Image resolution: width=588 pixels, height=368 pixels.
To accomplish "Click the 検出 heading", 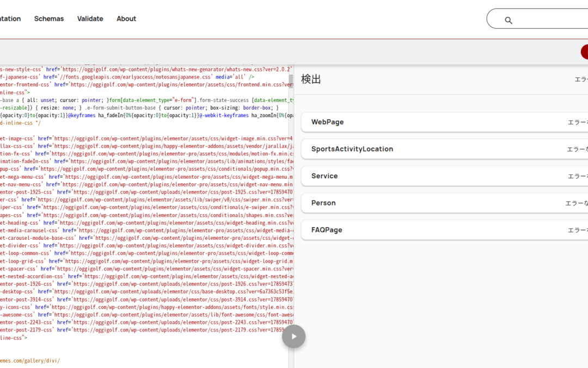I will (311, 79).
